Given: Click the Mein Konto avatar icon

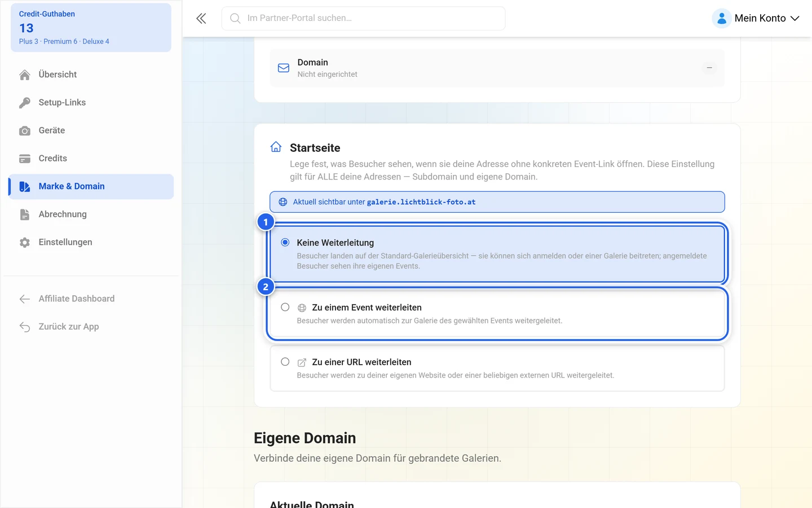Looking at the screenshot, I should [722, 19].
